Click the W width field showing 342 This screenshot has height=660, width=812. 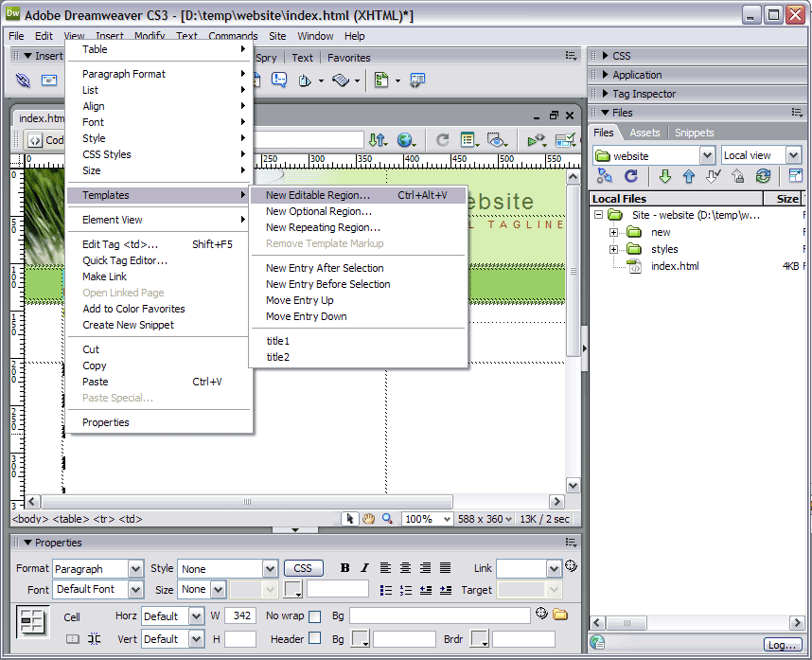pos(240,615)
